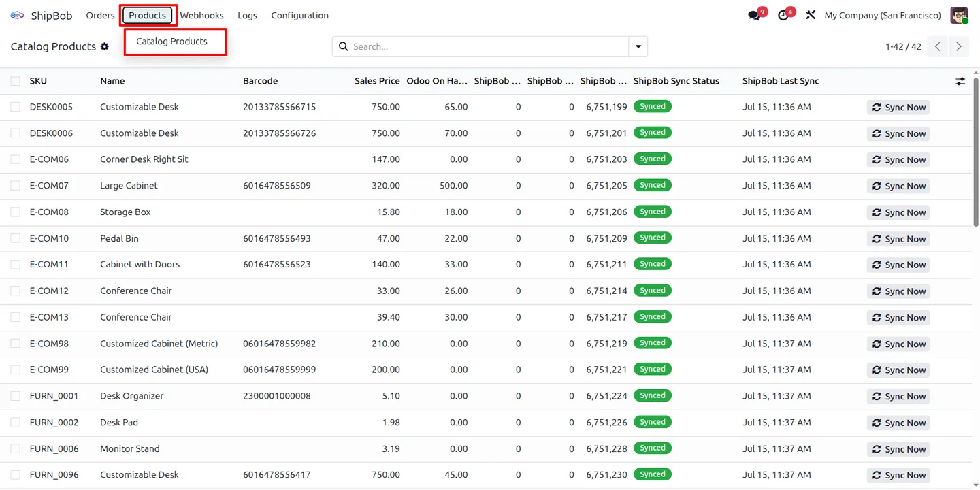980x490 pixels.
Task: Open the optional columns adjust icon
Action: tap(960, 81)
